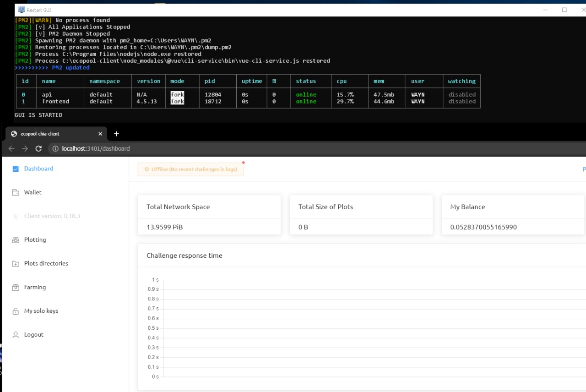The image size is (586, 392).
Task: Click the Logout user icon
Action: click(16, 335)
